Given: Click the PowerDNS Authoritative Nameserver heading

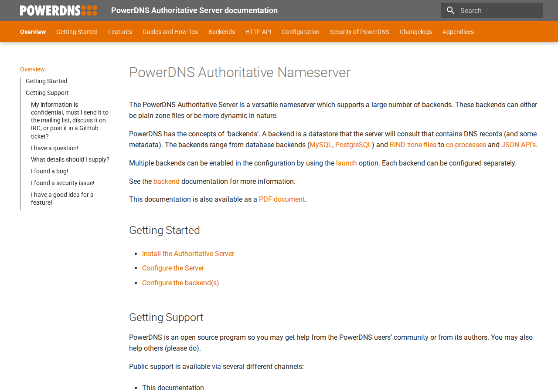Looking at the screenshot, I should point(240,72).
